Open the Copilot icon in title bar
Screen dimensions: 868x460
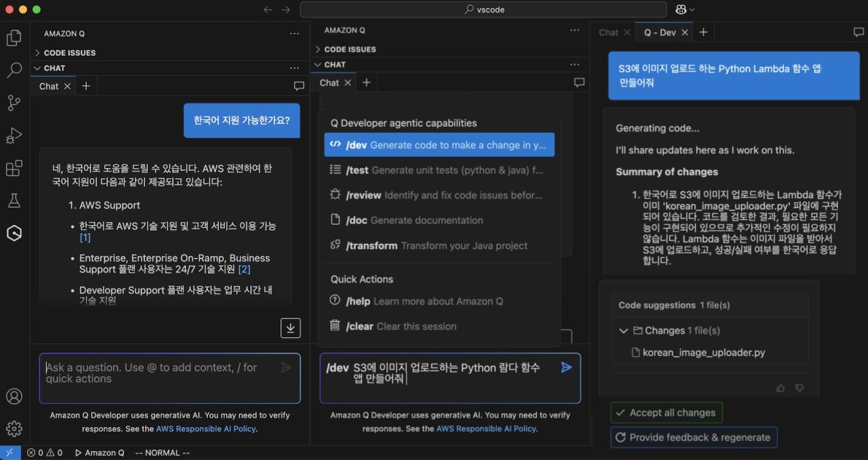(x=681, y=9)
